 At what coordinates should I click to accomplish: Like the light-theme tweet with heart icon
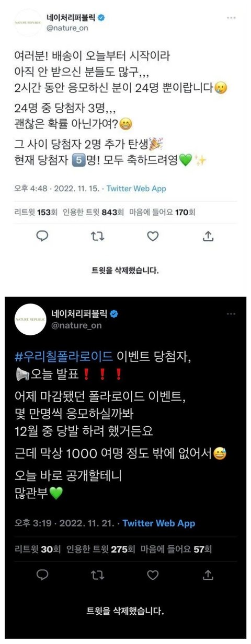click(153, 237)
